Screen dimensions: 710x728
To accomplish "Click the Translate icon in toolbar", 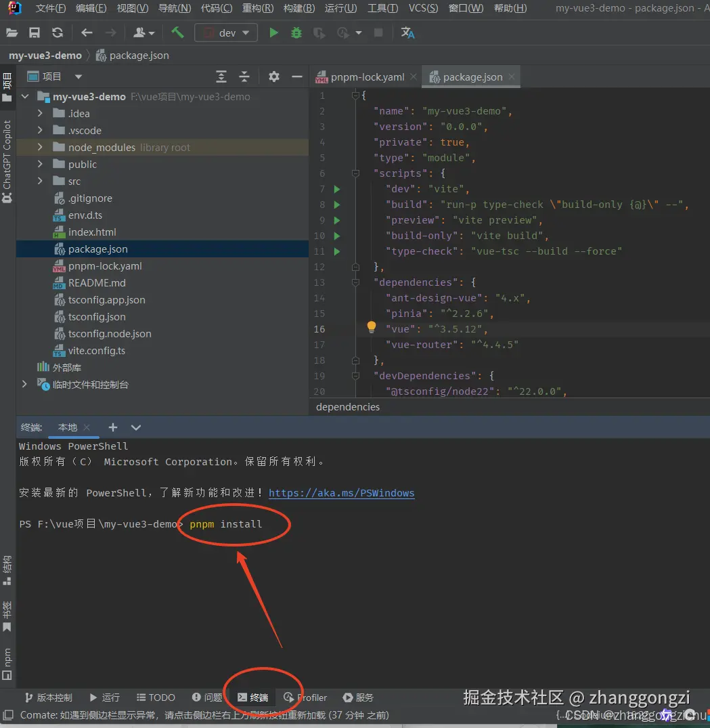I will click(x=407, y=33).
